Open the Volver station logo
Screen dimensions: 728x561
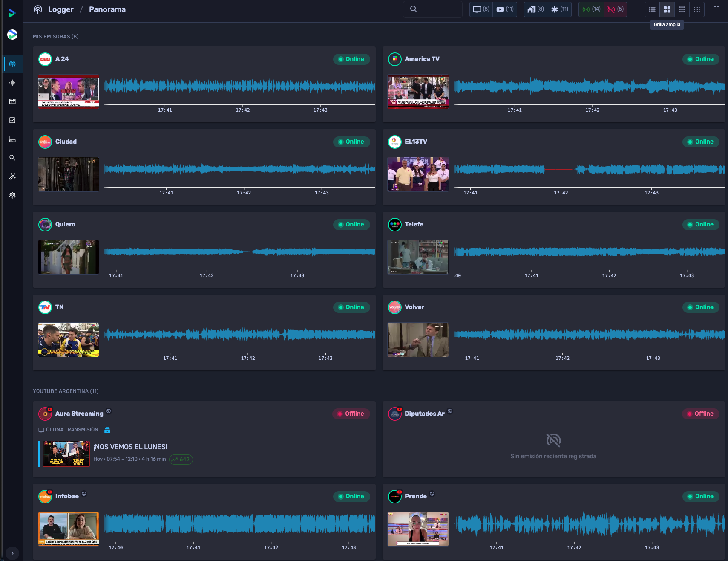395,307
